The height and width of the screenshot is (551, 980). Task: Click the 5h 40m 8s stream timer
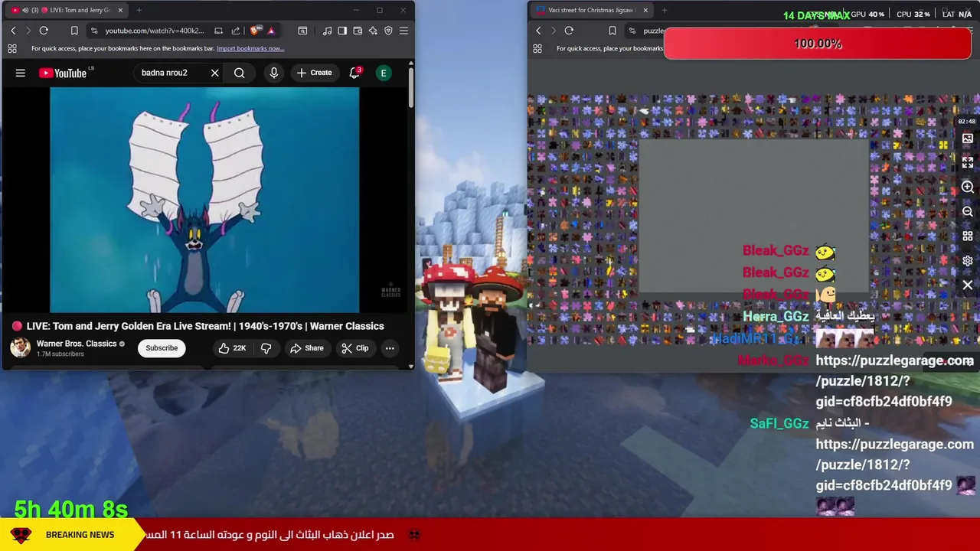[71, 509]
